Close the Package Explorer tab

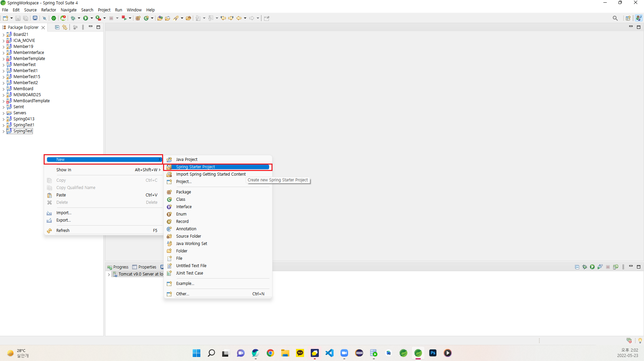click(43, 27)
